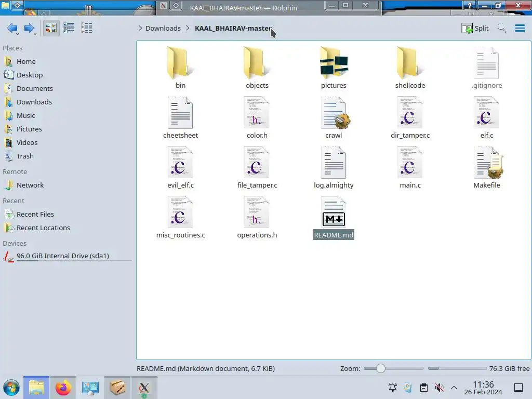Click KAAL_BHAIRAV-master breadcrumb segment
Screen dimensions: 532x399
coord(233,28)
